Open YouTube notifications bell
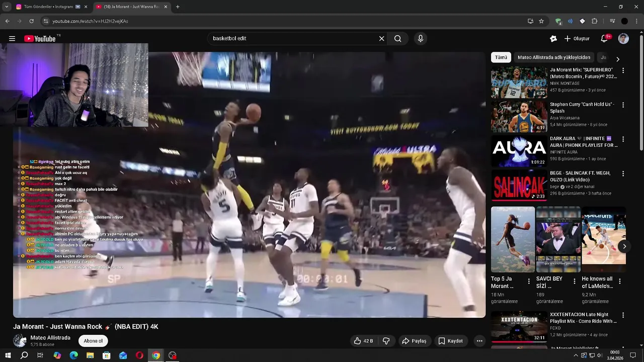 pos(605,39)
